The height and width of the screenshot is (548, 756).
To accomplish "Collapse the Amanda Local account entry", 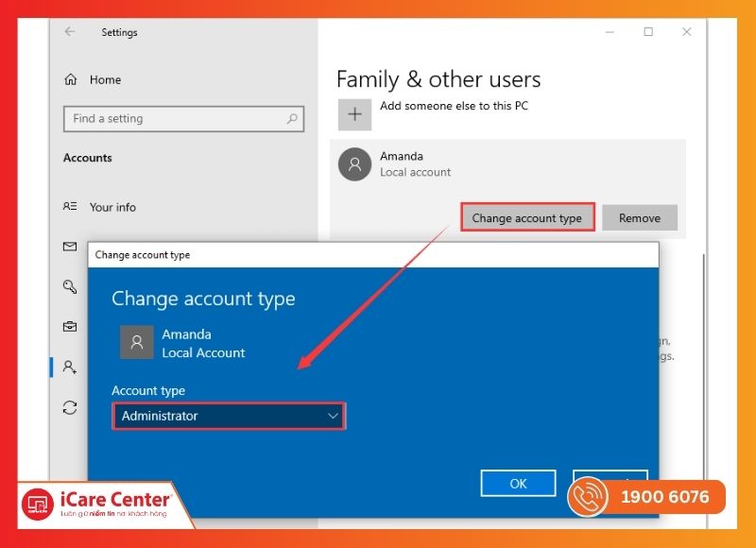I will [x=507, y=164].
